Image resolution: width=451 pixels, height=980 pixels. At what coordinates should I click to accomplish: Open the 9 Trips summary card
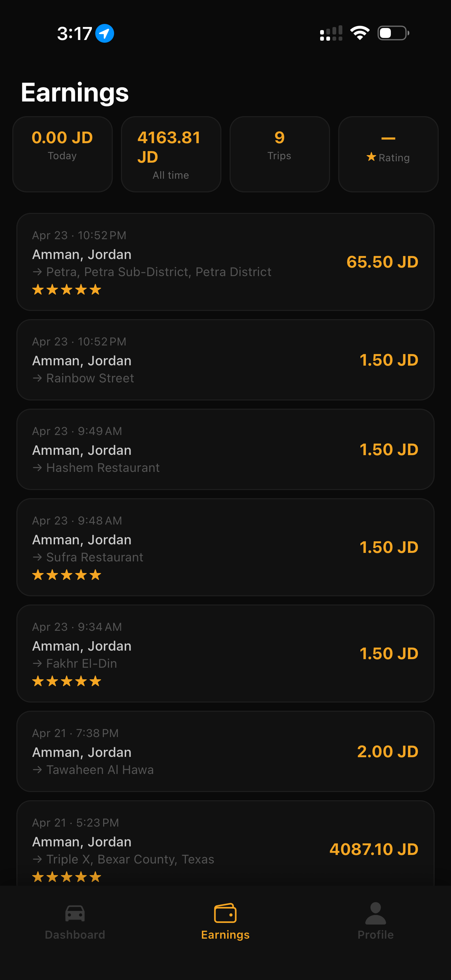pos(279,154)
